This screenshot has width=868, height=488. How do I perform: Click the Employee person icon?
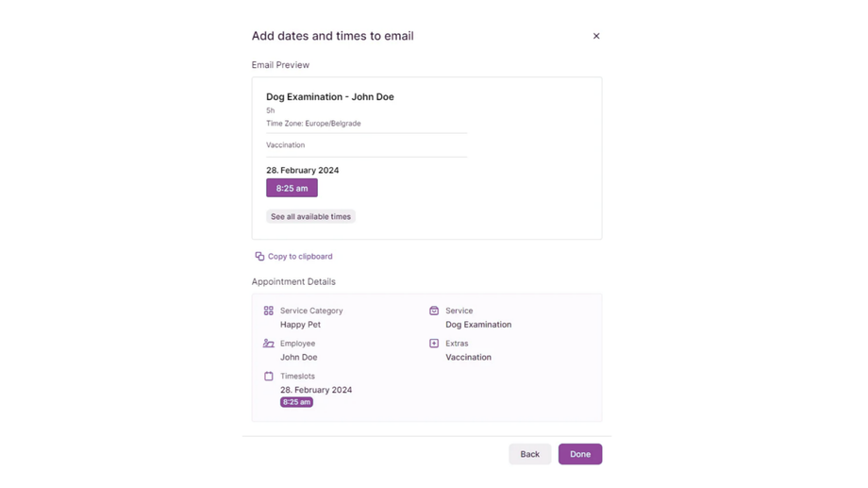269,344
